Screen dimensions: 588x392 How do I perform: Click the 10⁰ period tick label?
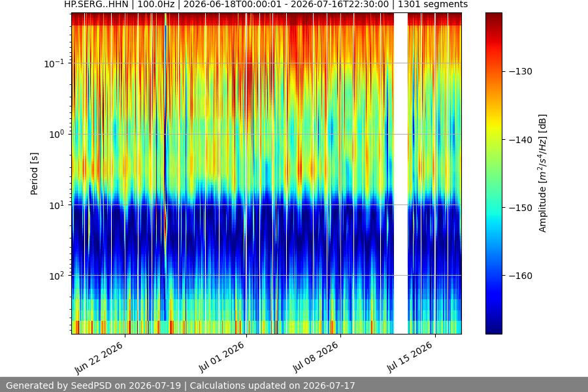click(x=56, y=135)
